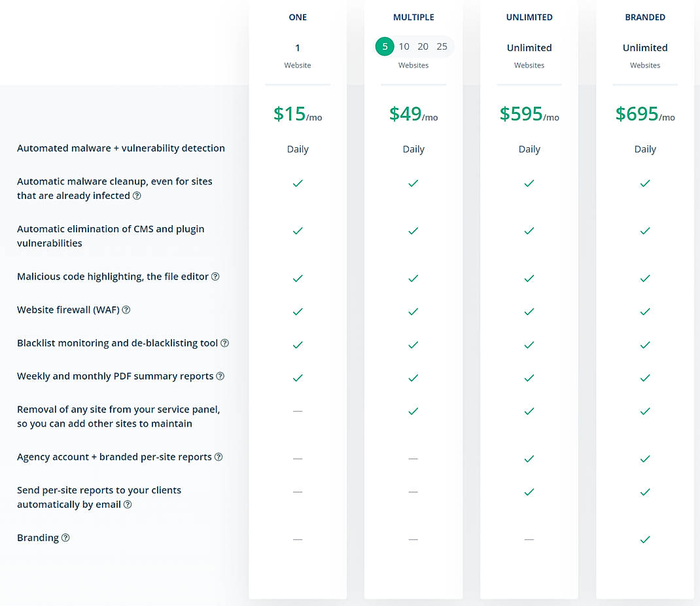Select the ONE plan header

coord(298,17)
